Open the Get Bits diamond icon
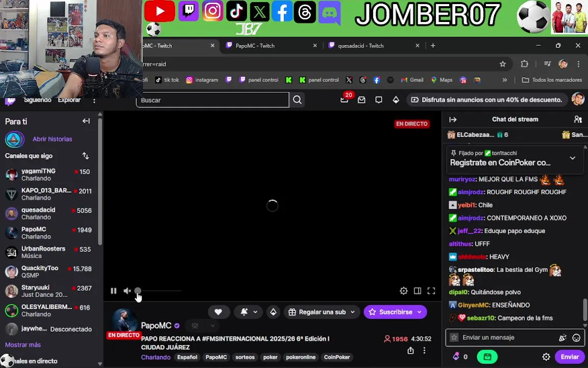The image size is (588, 368). pyautogui.click(x=396, y=100)
